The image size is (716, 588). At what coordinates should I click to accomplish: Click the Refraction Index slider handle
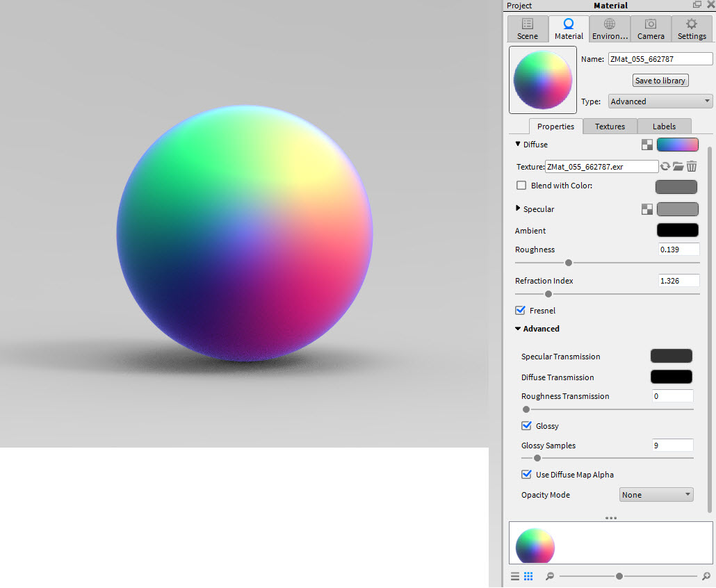click(548, 294)
